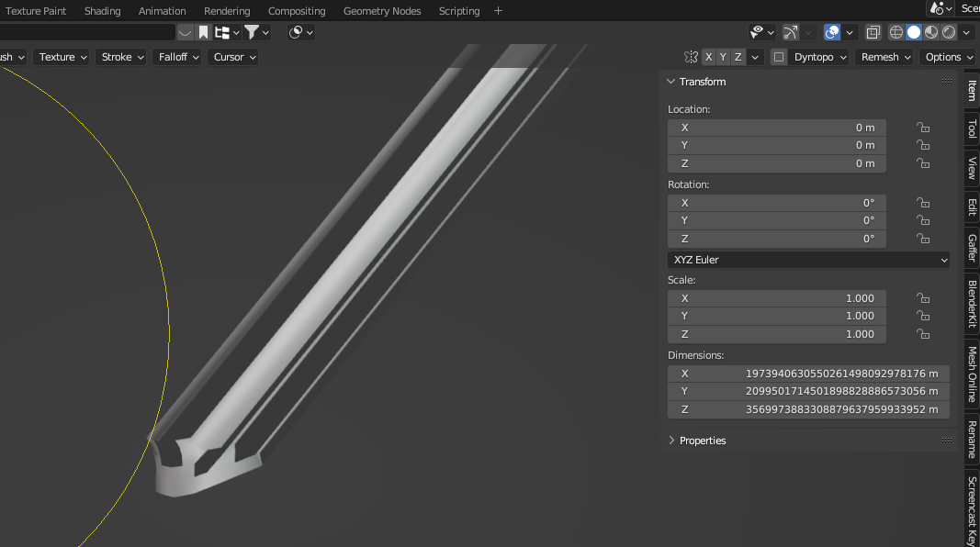Open the Texture Paint workspace tab
Image resolution: width=980 pixels, height=547 pixels.
click(36, 11)
